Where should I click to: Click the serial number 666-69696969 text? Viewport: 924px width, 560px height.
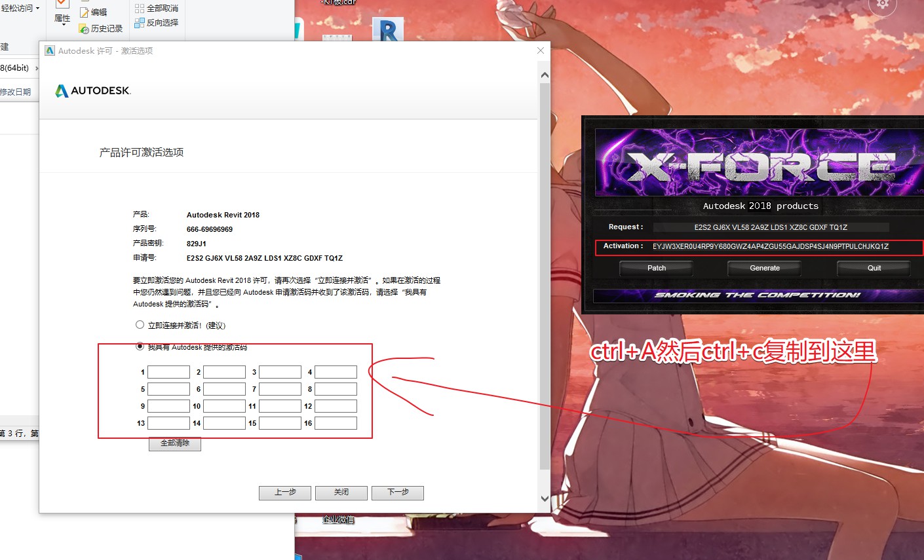click(x=210, y=229)
